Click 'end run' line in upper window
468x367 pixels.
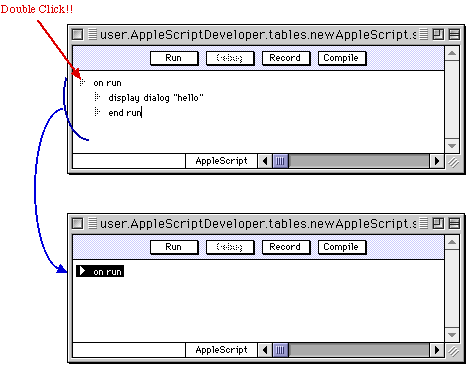point(125,113)
